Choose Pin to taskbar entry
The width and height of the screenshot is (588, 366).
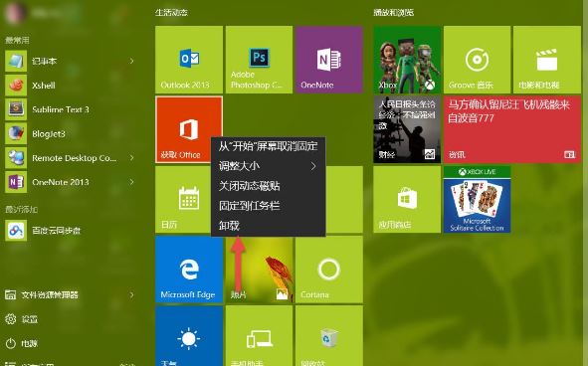(x=268, y=206)
